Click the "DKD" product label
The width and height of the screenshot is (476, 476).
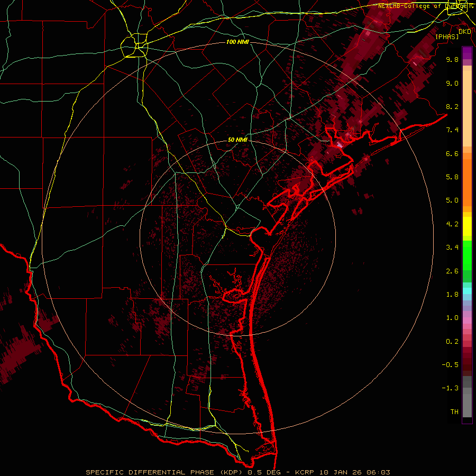[x=465, y=32]
